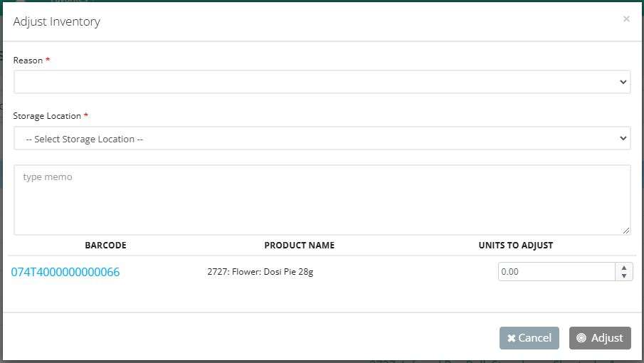
Task: Click the Adjust button label
Action: (x=607, y=338)
